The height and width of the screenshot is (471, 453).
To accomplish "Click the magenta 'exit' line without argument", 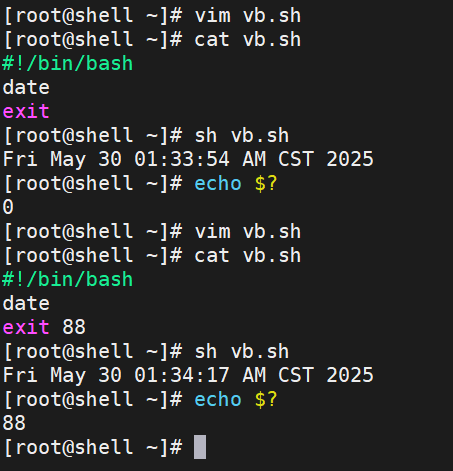I will [x=26, y=112].
